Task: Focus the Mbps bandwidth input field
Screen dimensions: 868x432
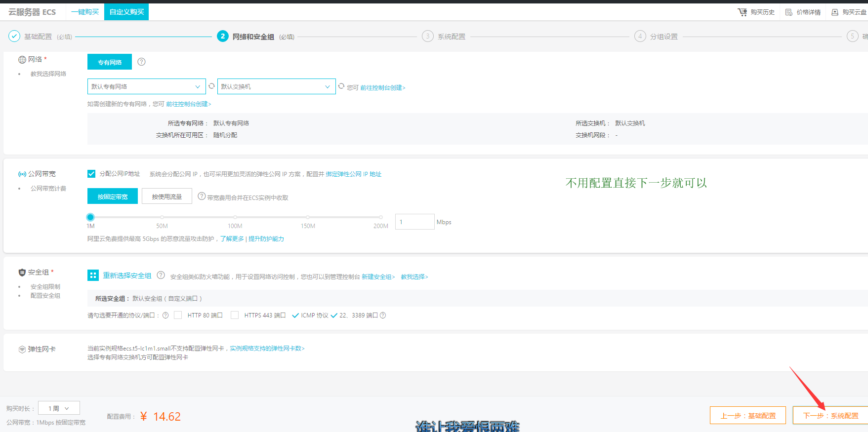Action: click(414, 222)
